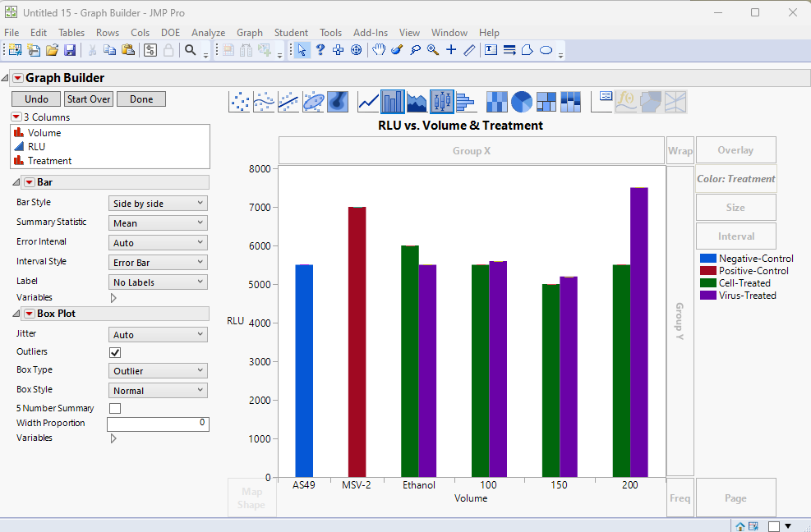Image resolution: width=811 pixels, height=532 pixels.
Task: Click the Histogram element icon
Action: [x=466, y=102]
